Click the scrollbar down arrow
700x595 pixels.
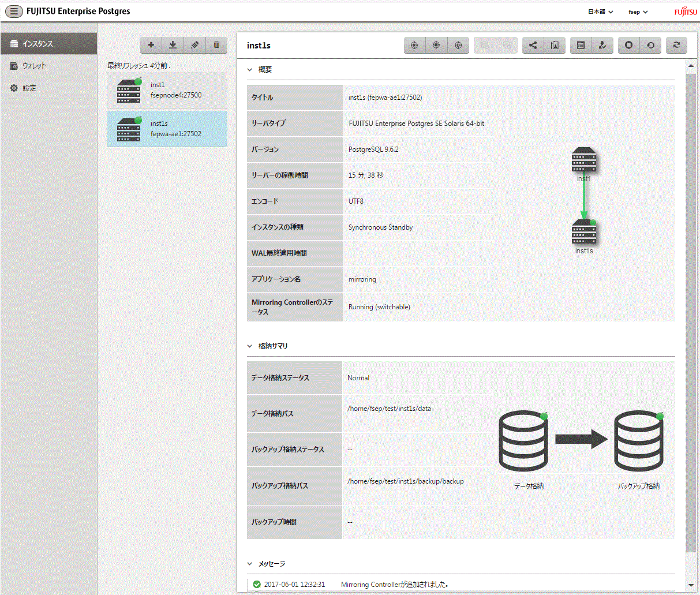point(691,586)
